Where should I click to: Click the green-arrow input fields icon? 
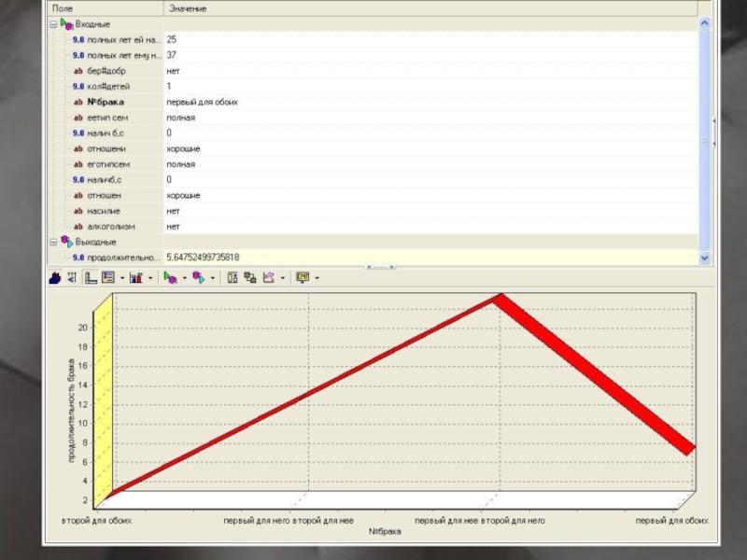point(169,277)
